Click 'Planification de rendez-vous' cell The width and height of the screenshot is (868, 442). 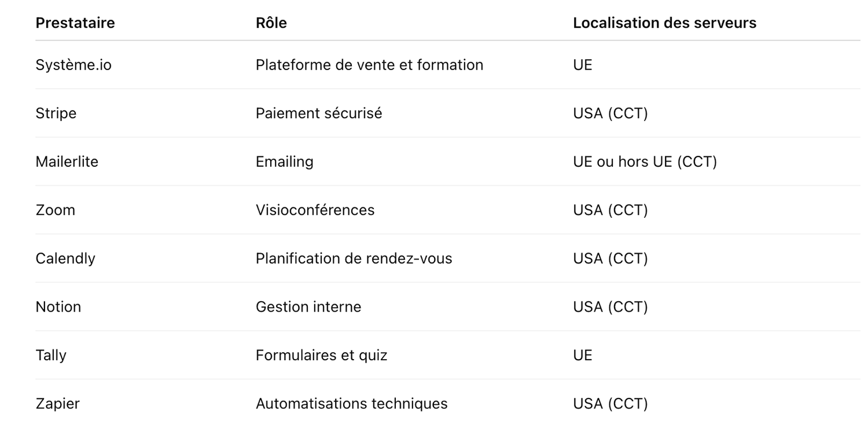tap(354, 258)
